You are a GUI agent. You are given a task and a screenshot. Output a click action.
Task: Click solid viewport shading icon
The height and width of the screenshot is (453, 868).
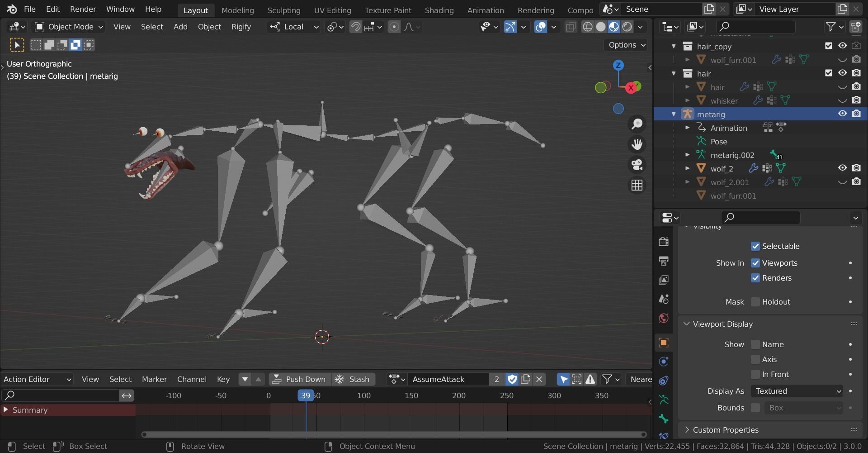coord(601,27)
